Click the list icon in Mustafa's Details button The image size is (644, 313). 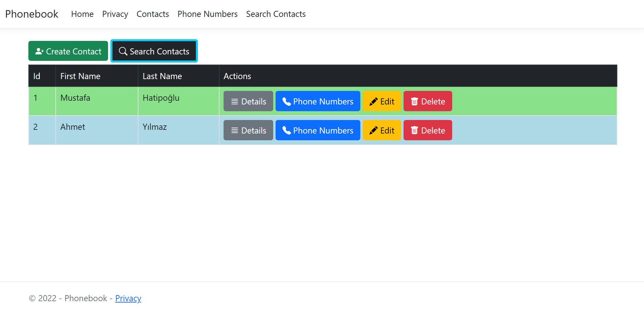[235, 101]
